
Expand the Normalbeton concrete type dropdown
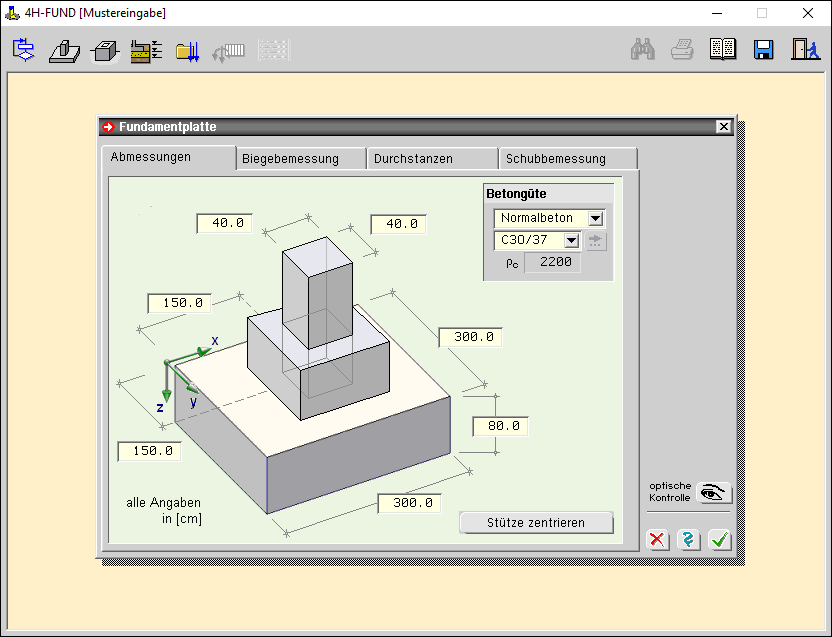pyautogui.click(x=596, y=218)
